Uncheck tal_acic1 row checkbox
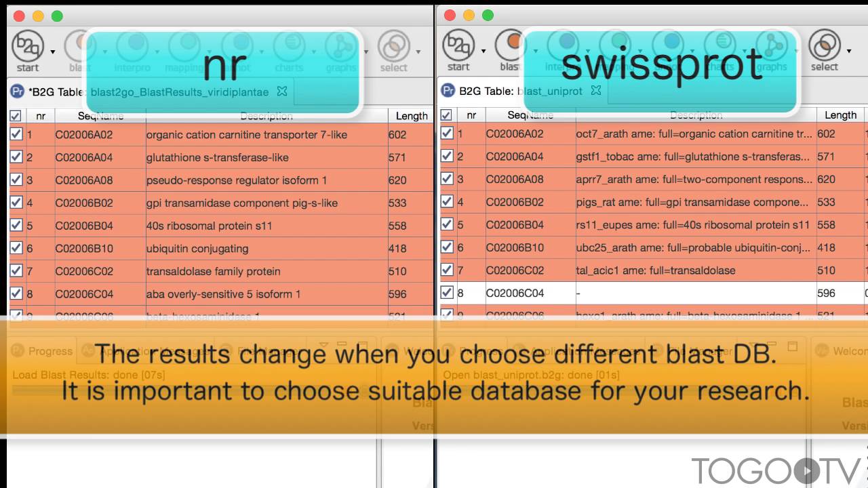 447,270
